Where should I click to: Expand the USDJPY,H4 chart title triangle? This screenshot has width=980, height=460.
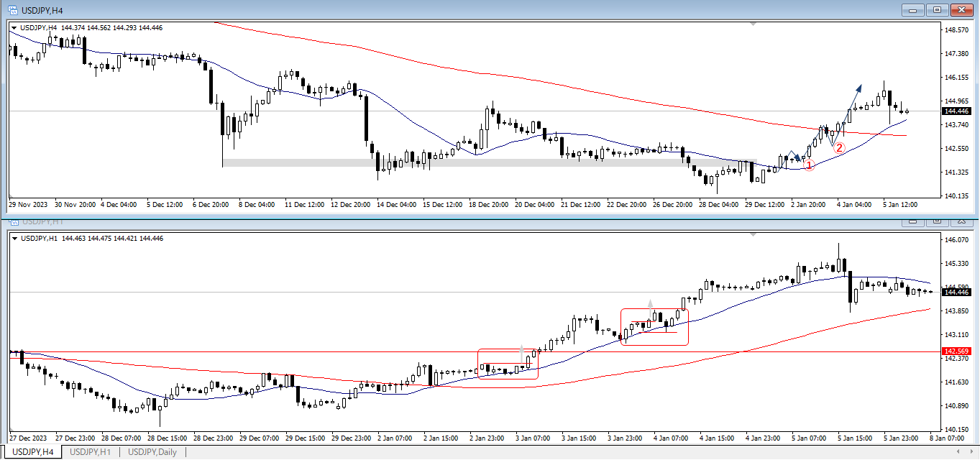pos(14,28)
